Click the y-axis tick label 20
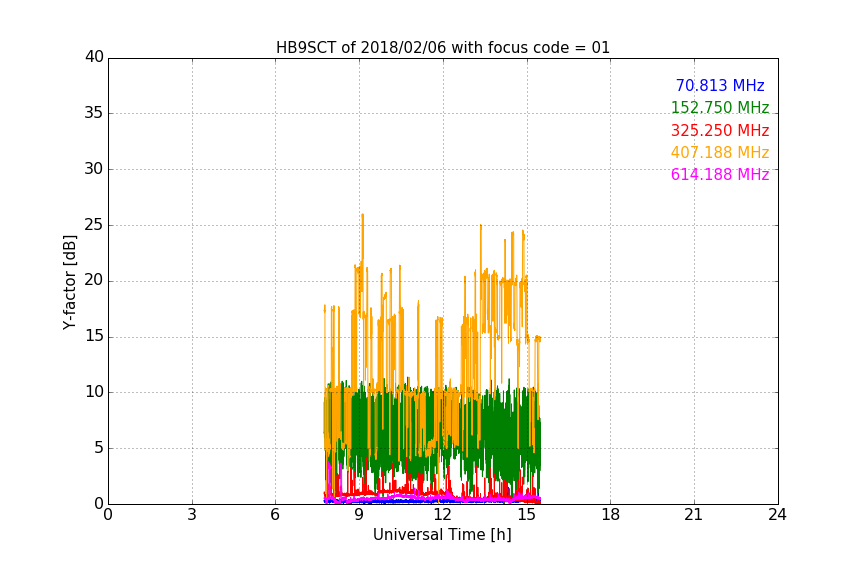 [94, 281]
